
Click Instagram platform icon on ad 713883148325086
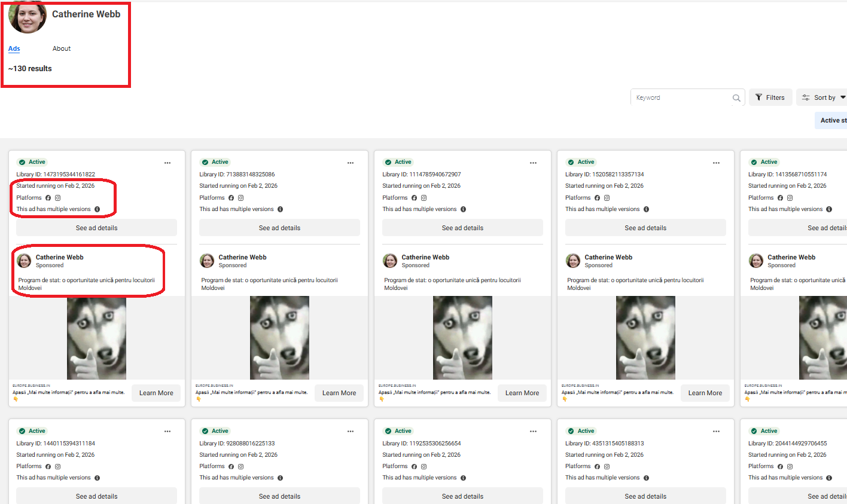click(241, 198)
